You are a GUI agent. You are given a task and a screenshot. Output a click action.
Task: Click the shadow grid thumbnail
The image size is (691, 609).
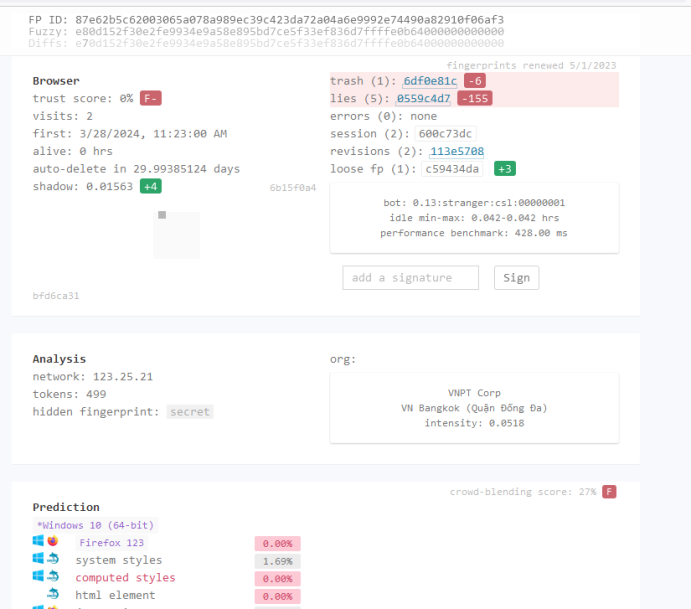tap(176, 235)
